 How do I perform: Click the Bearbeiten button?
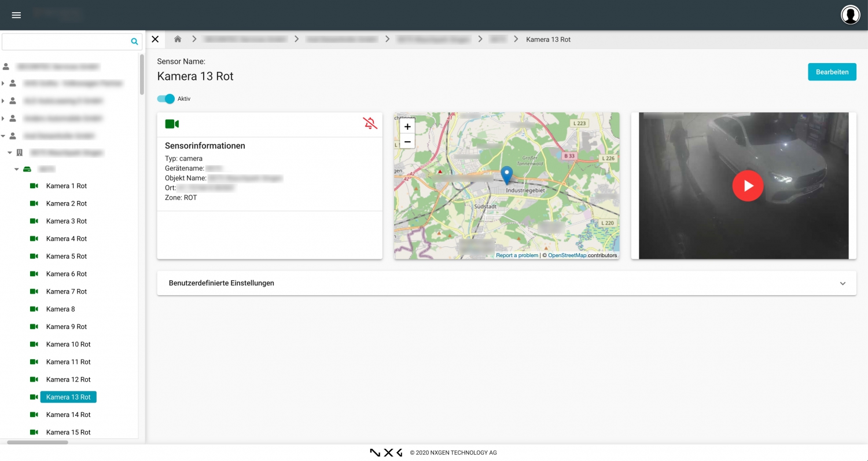coord(832,72)
